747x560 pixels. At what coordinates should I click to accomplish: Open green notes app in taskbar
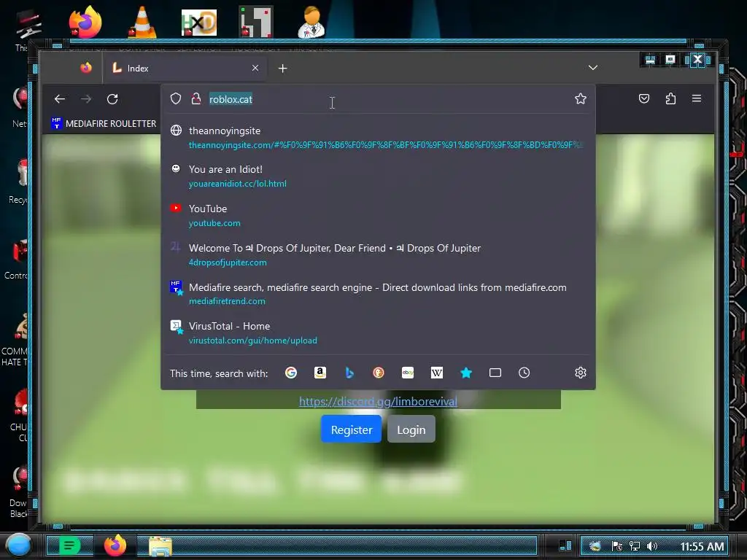point(69,545)
